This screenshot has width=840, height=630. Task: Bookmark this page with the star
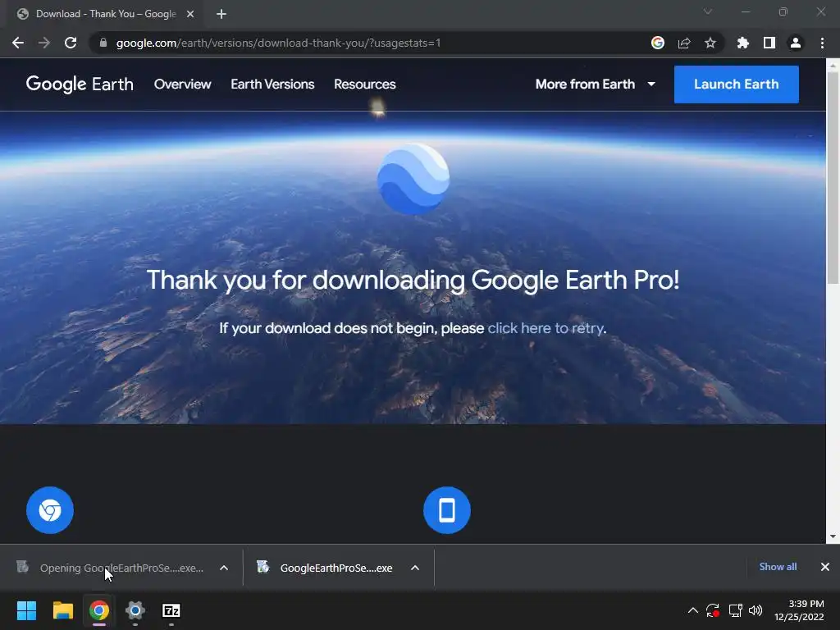[710, 43]
